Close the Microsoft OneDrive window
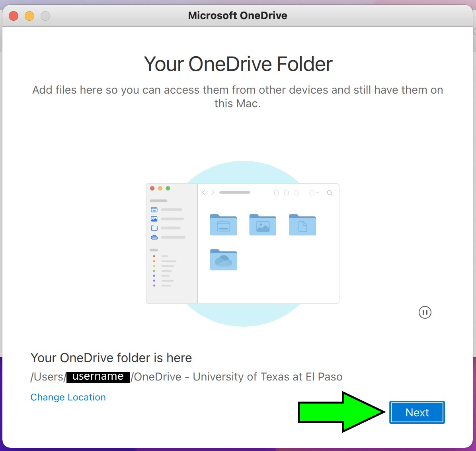476x451 pixels. [x=14, y=16]
